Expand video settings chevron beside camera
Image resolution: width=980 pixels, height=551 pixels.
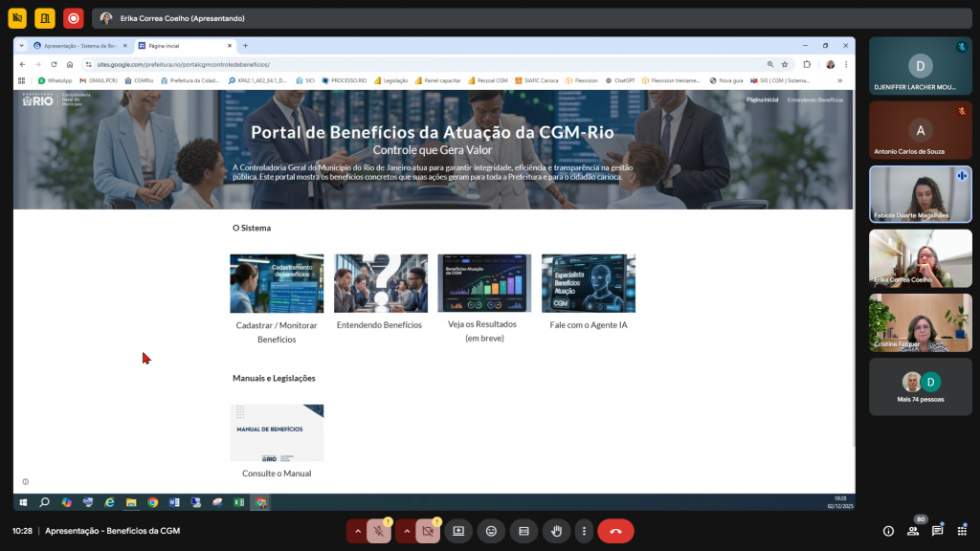pyautogui.click(x=406, y=531)
